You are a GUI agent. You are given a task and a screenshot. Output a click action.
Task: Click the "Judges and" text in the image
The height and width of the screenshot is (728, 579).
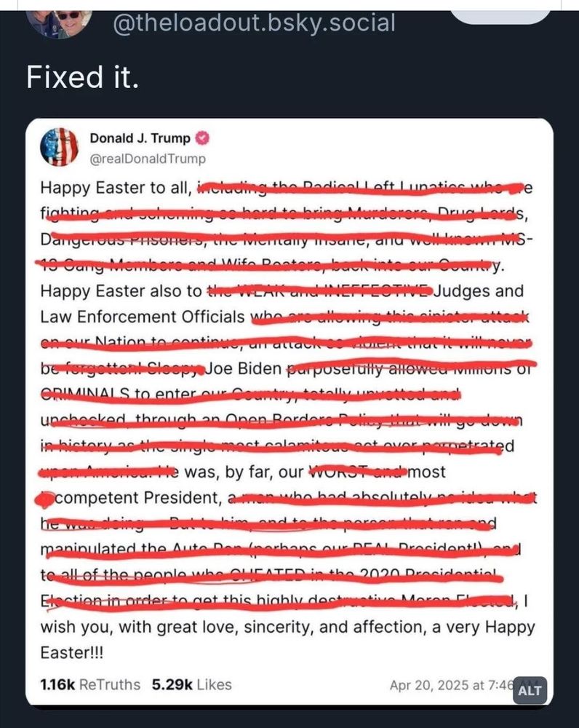[479, 291]
